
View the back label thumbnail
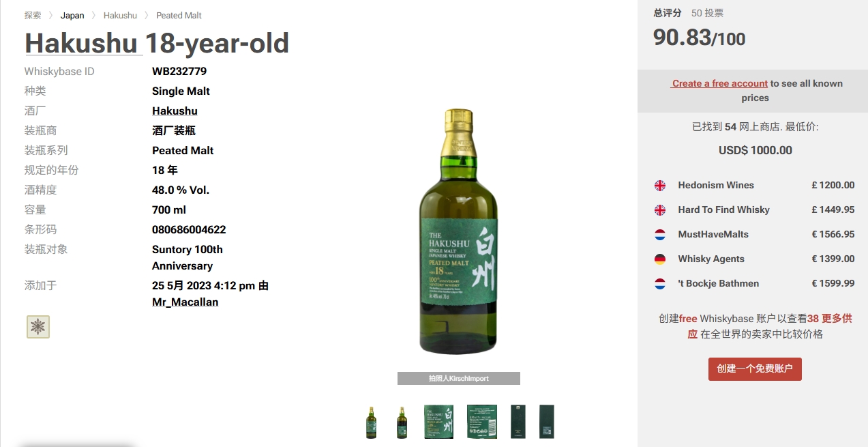coord(482,422)
